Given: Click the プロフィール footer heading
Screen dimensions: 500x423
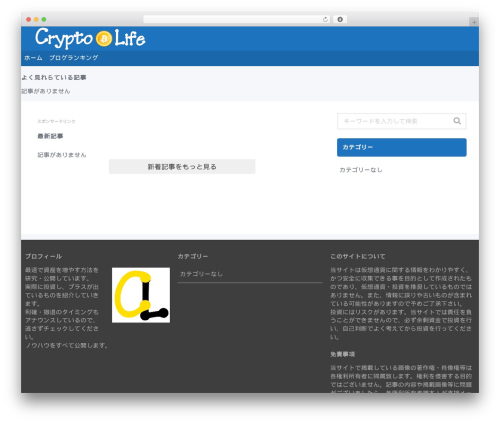Looking at the screenshot, I should (x=44, y=256).
